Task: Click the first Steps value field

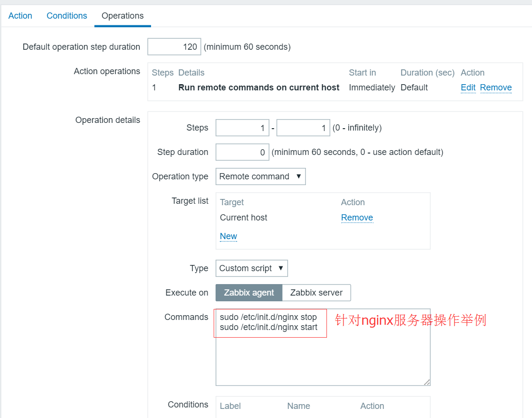Action: point(242,128)
